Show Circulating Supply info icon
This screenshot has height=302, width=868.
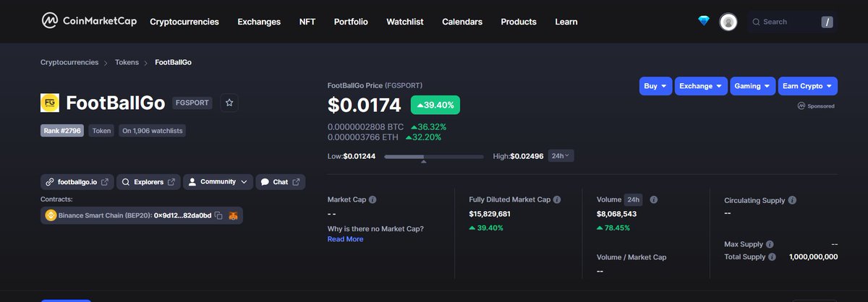(x=793, y=200)
